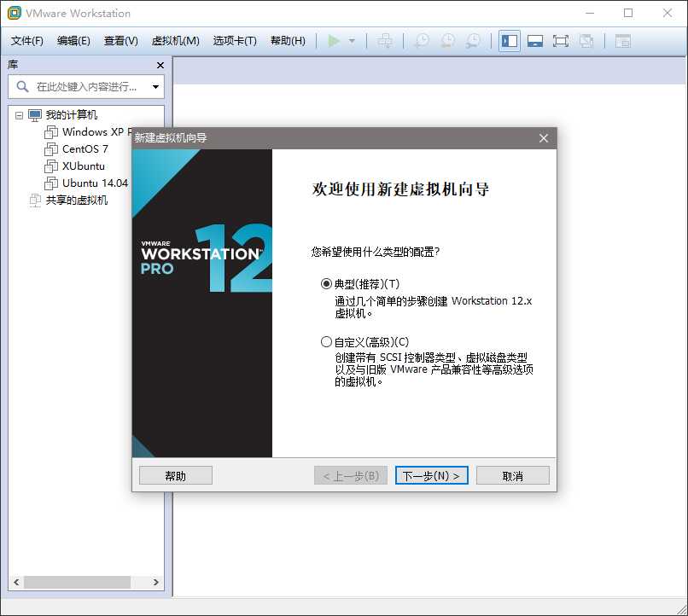Viewport: 688px width, 616px height.
Task: Close the New Virtual Machine Wizard dialog
Action: [543, 138]
